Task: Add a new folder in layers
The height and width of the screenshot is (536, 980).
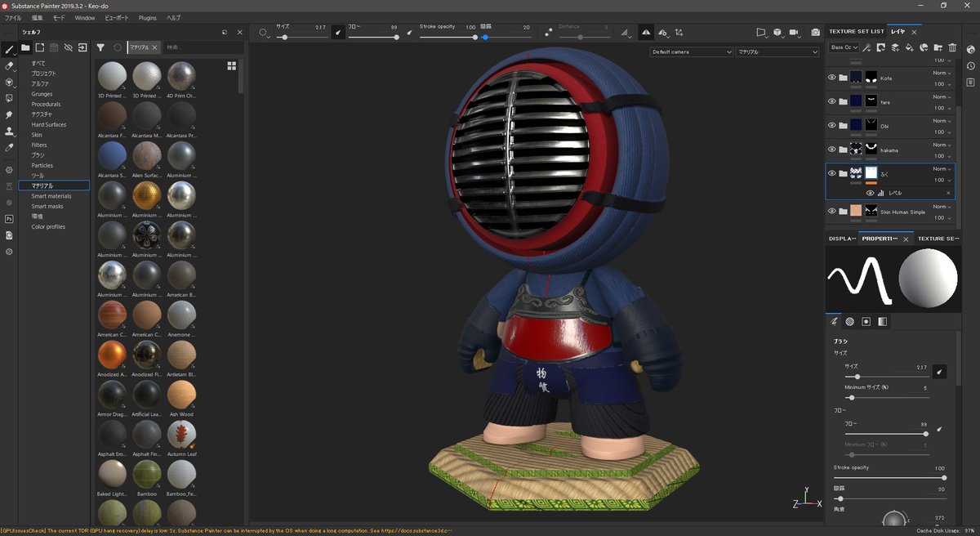Action: tap(938, 47)
